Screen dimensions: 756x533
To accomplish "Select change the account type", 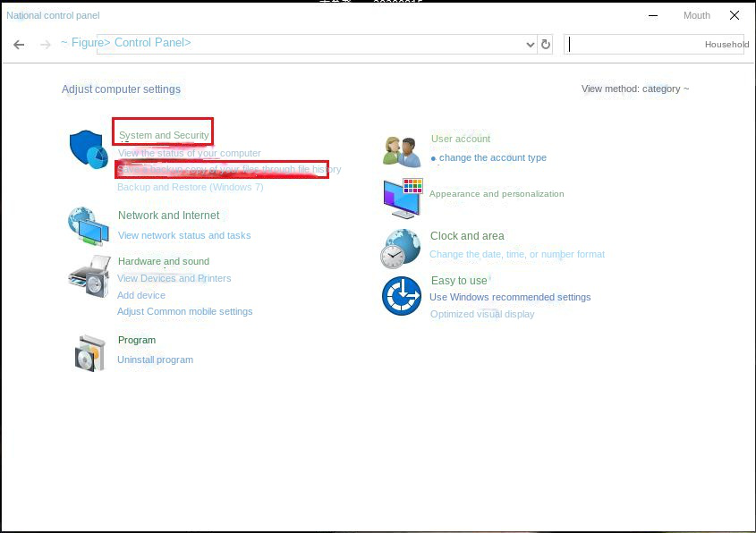I will (492, 157).
